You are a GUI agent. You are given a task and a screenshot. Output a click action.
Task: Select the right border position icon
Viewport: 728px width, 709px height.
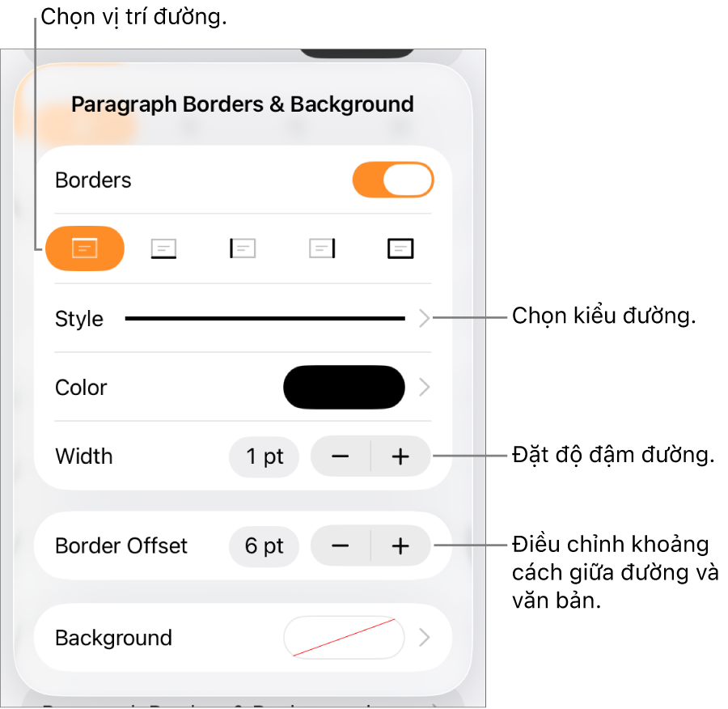pos(322,248)
